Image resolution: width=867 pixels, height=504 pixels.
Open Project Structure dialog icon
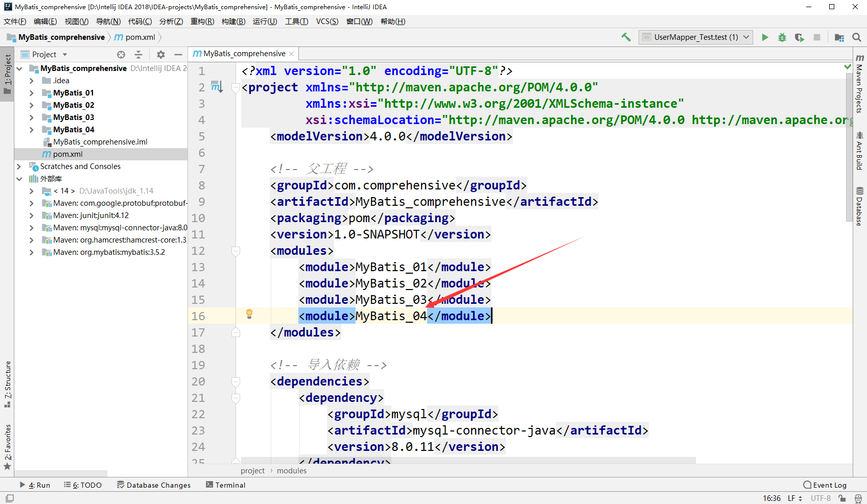839,37
